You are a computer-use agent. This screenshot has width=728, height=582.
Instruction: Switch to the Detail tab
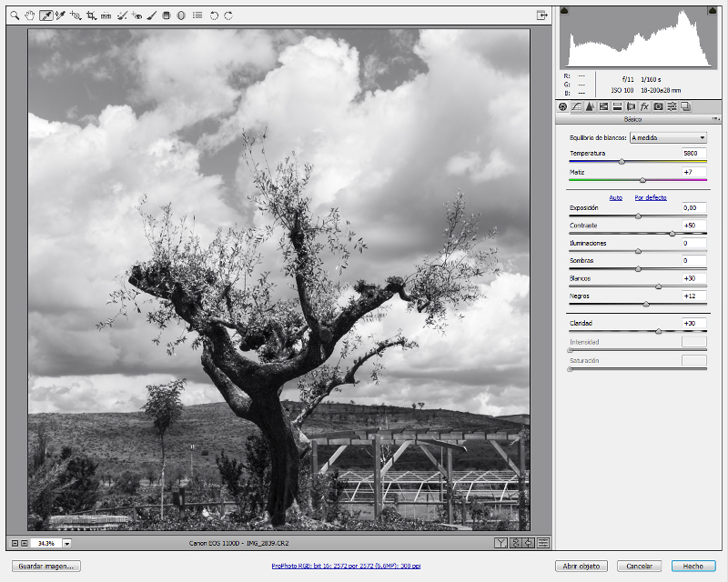pos(590,106)
